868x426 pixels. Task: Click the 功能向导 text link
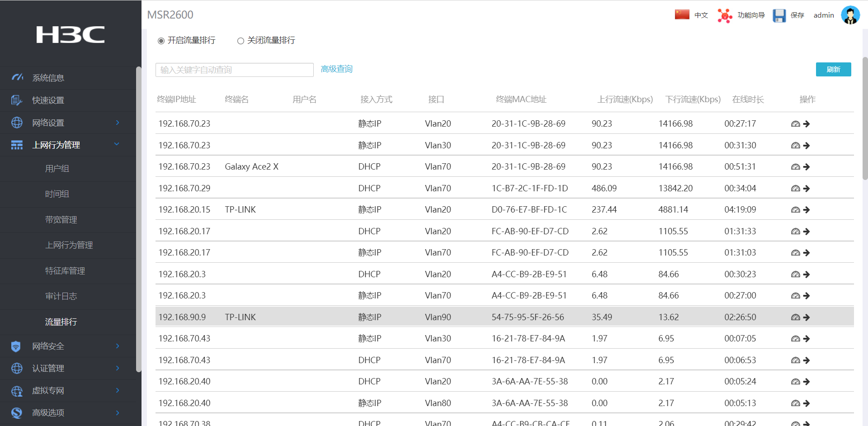(x=751, y=15)
